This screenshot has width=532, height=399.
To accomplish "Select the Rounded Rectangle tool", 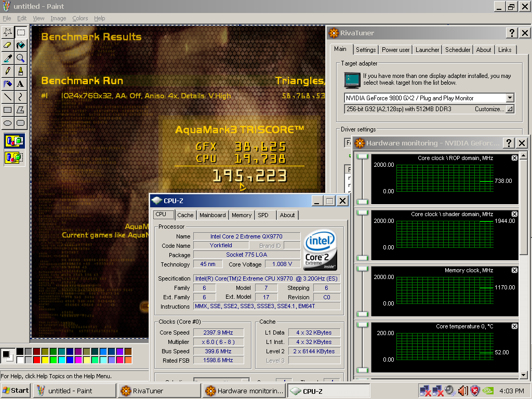I will 21,123.
